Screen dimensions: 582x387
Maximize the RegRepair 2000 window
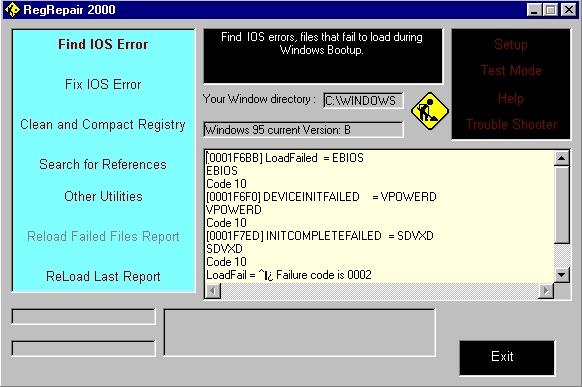pyautogui.click(x=550, y=10)
